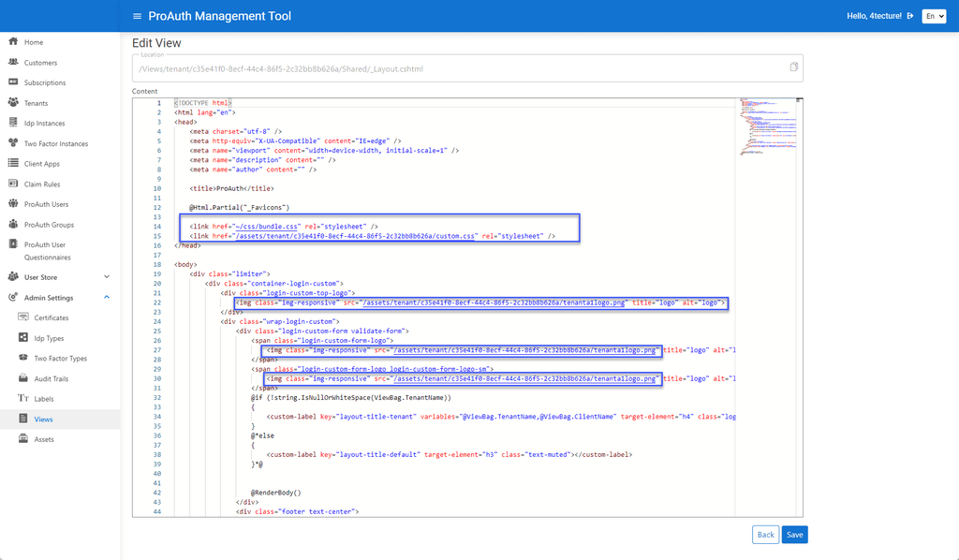Go to Claim Rules page
959x560 pixels.
[x=42, y=184]
